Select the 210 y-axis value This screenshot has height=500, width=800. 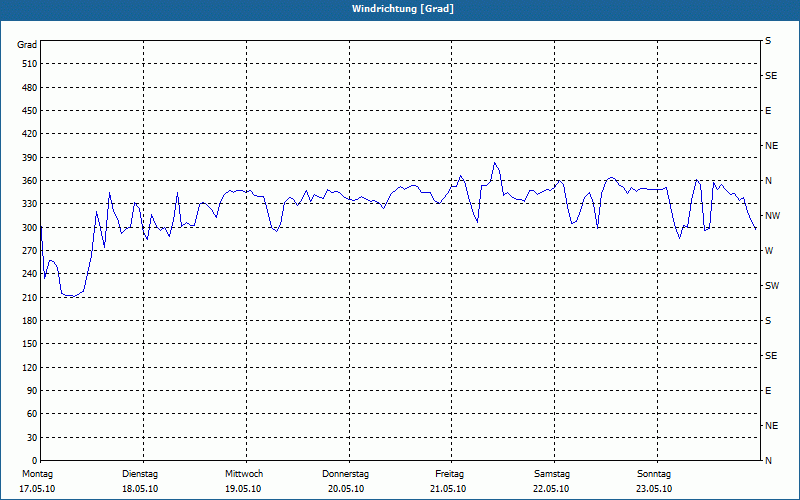30,297
